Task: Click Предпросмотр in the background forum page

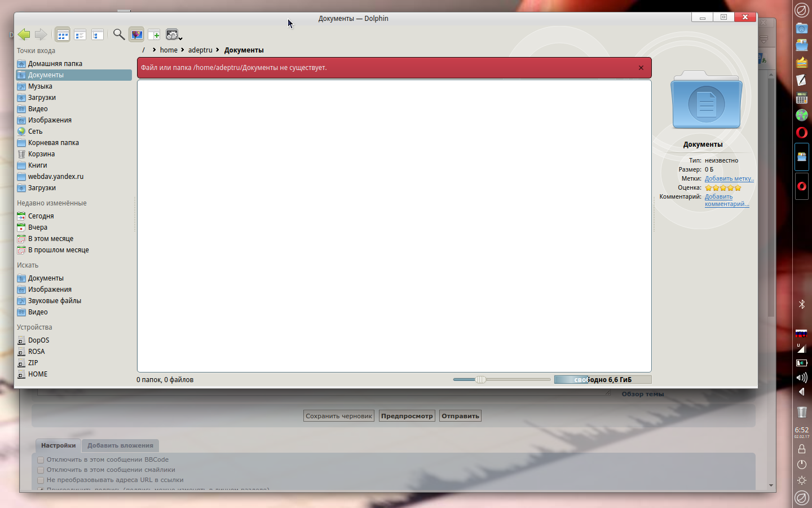Action: pyautogui.click(x=407, y=416)
